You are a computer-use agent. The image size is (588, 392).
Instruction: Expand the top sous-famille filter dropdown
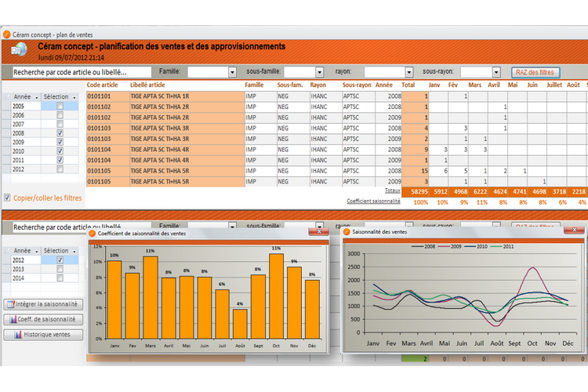pyautogui.click(x=319, y=72)
